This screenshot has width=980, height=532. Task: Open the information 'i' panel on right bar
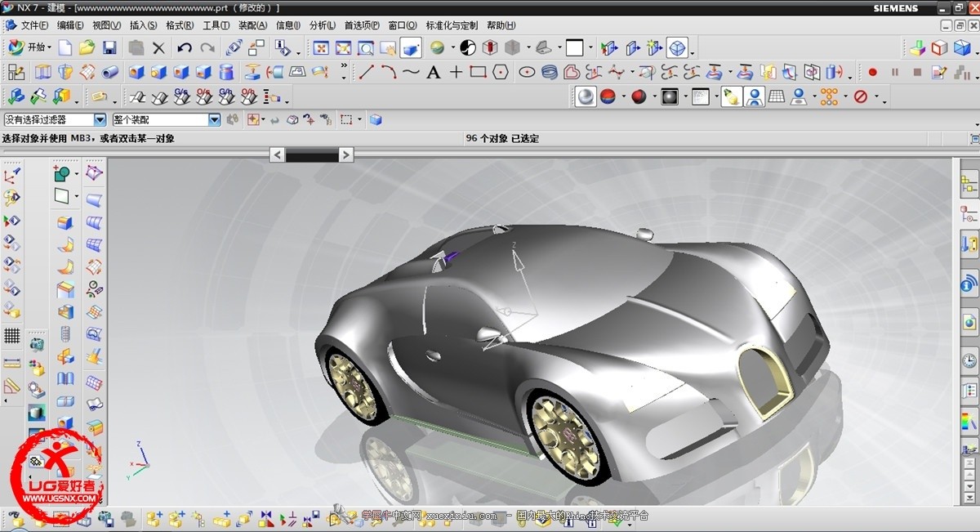click(969, 284)
